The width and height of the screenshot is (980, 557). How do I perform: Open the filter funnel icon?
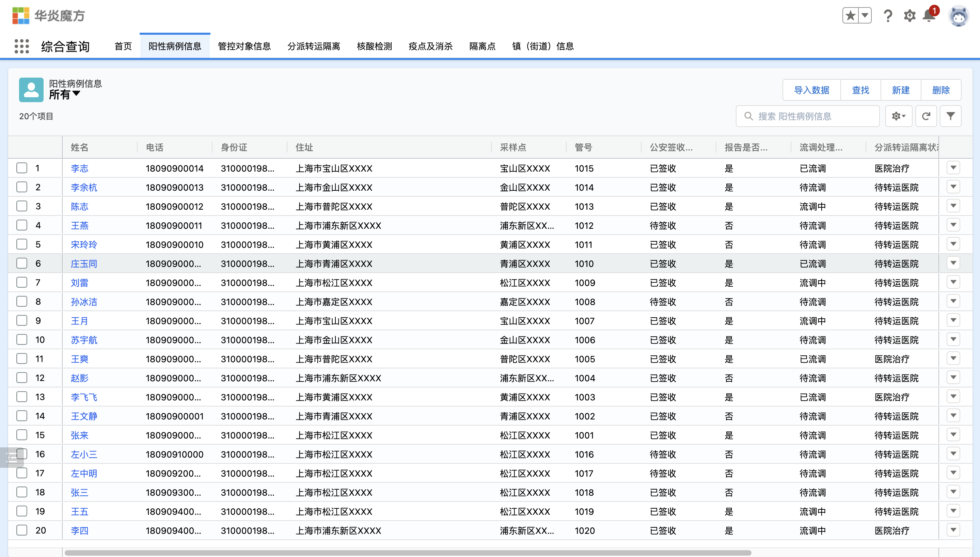(951, 116)
